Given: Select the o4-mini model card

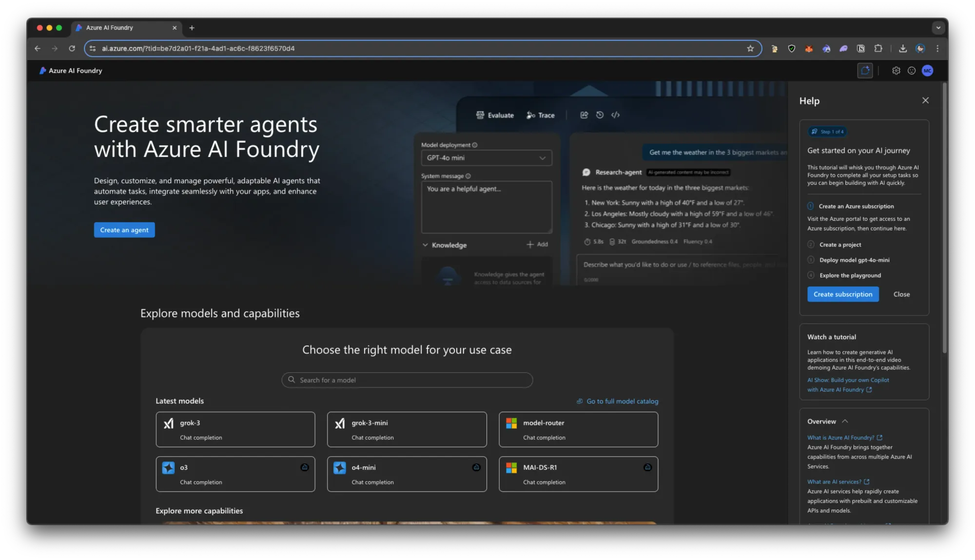Looking at the screenshot, I should click(x=407, y=474).
